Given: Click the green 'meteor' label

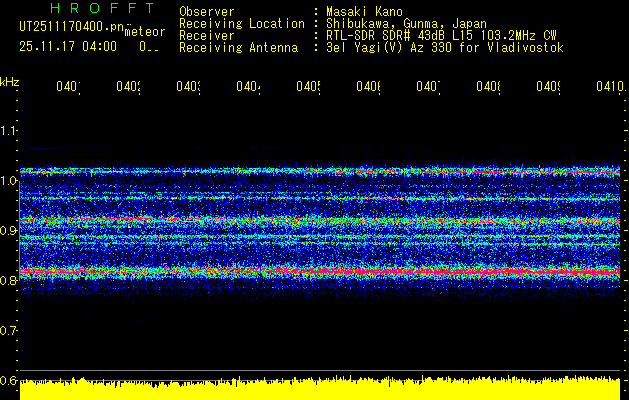Looking at the screenshot, I should (x=145, y=32).
